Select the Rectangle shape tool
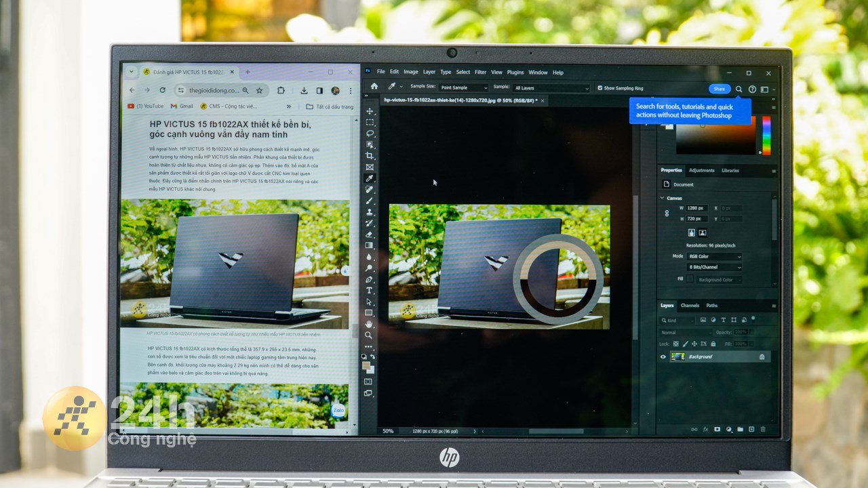 [370, 312]
